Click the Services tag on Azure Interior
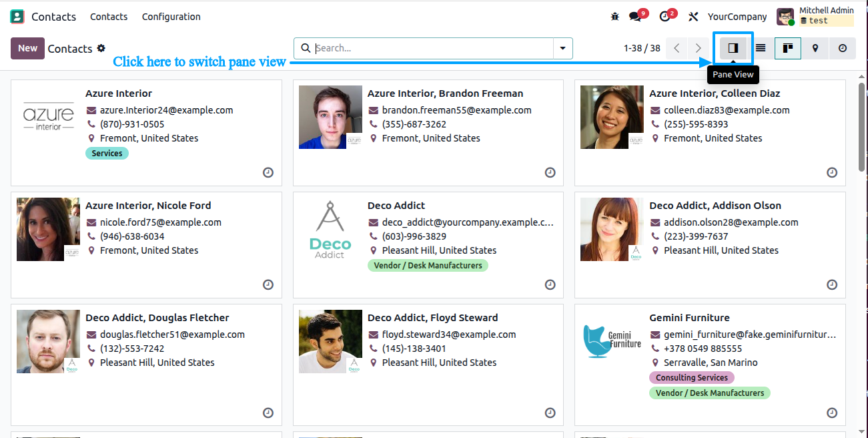The height and width of the screenshot is (438, 868). 107,154
